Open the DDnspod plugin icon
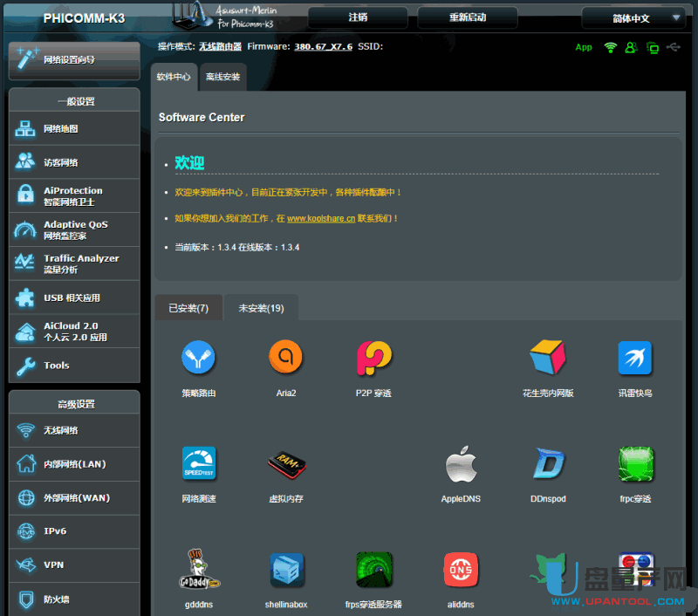This screenshot has height=616, width=698. click(548, 465)
